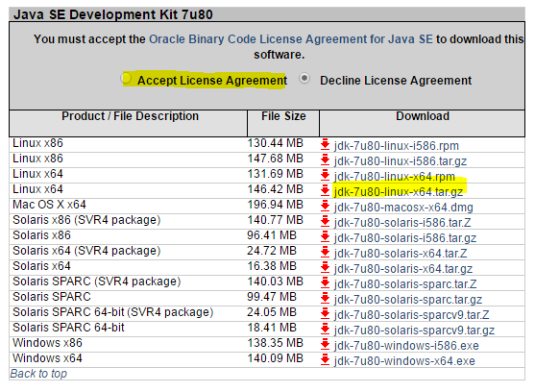The width and height of the screenshot is (535, 392).
Task: Click the download arrow icon for jdk-7u80-solaris-sparc.tar.gz
Action: pos(326,298)
